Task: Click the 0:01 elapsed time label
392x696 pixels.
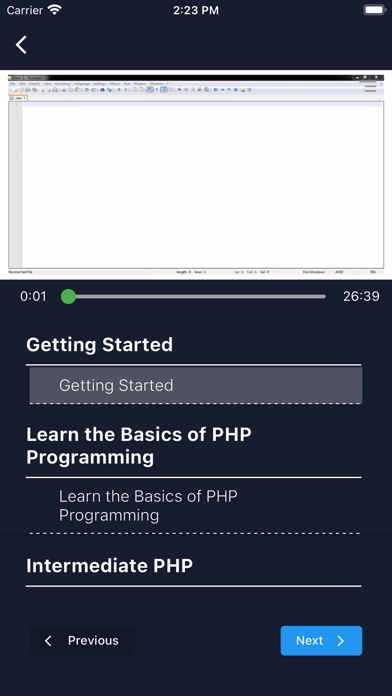Action: 33,297
